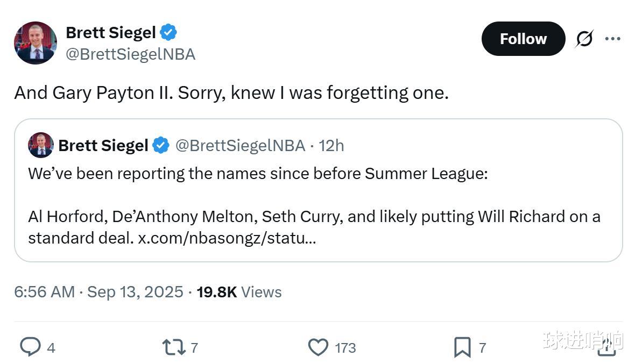635x364 pixels.
Task: Click the Brett Siegel display name at top
Action: (110, 33)
